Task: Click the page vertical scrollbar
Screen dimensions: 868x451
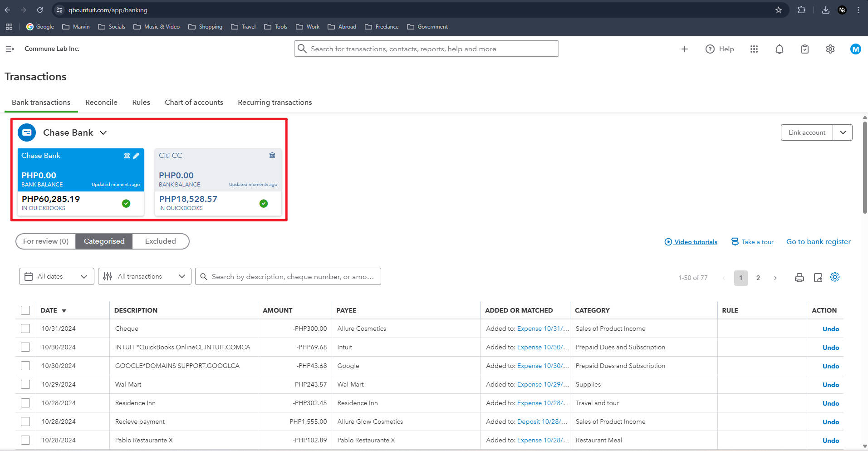Action: pos(865,167)
